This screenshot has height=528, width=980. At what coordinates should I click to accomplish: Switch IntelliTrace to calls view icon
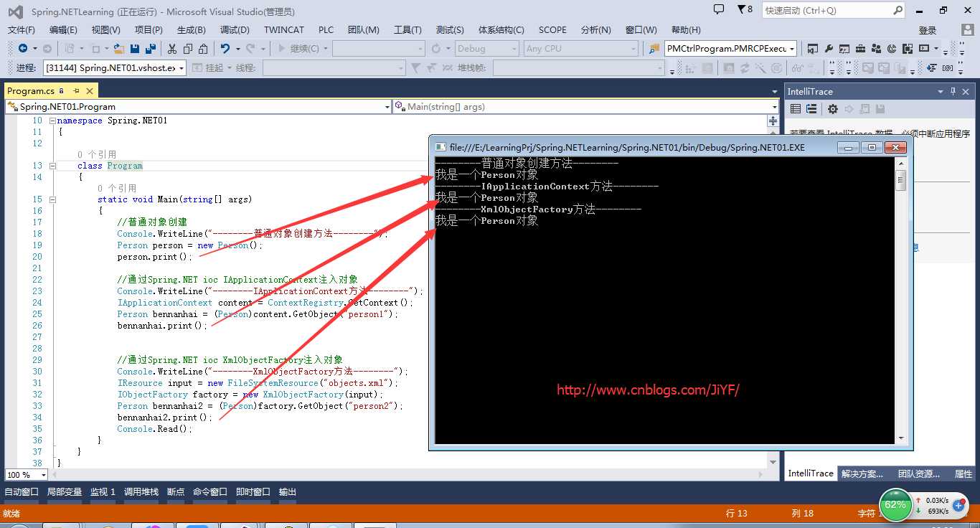811,109
